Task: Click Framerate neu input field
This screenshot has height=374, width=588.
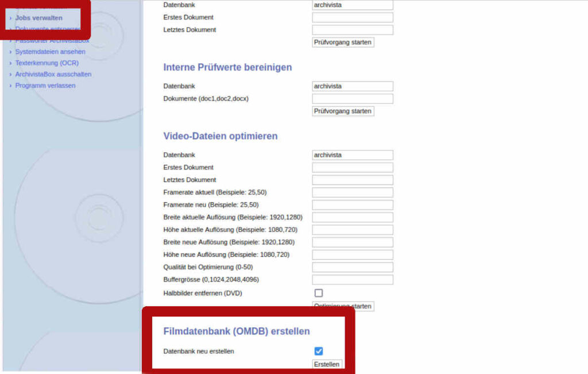Action: [x=353, y=205]
